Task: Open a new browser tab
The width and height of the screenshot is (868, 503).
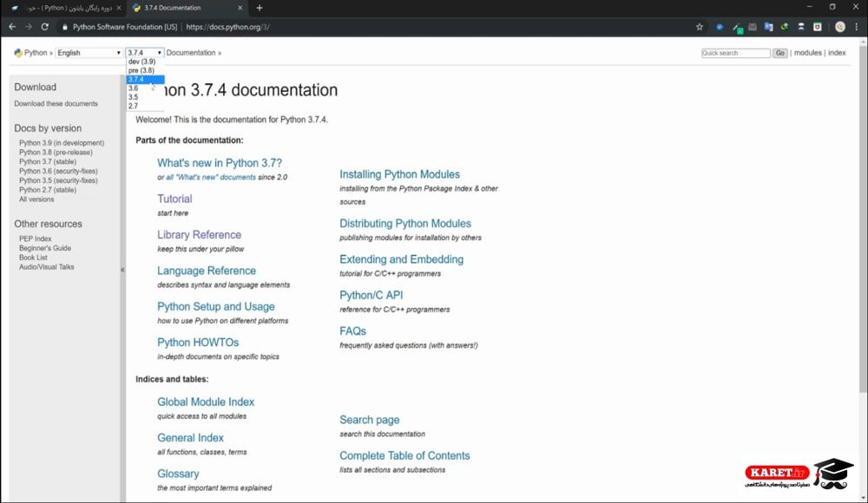Action: click(259, 8)
